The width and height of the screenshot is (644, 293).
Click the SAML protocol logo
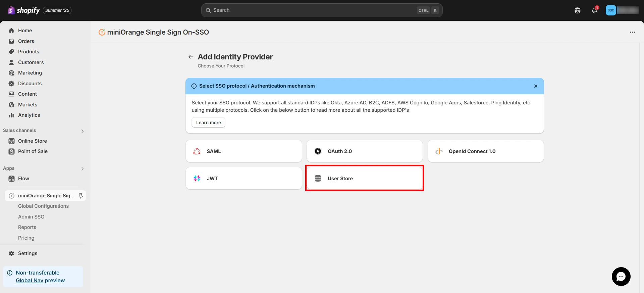click(x=197, y=151)
